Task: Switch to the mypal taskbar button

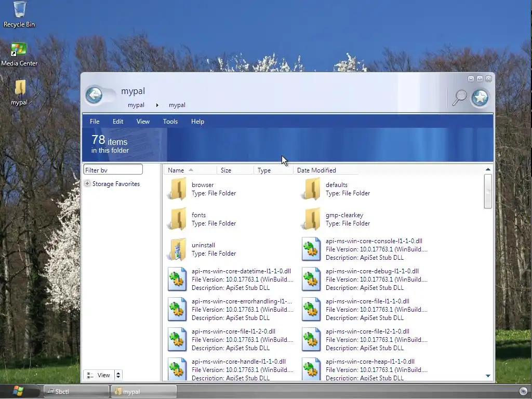Action: (143, 392)
